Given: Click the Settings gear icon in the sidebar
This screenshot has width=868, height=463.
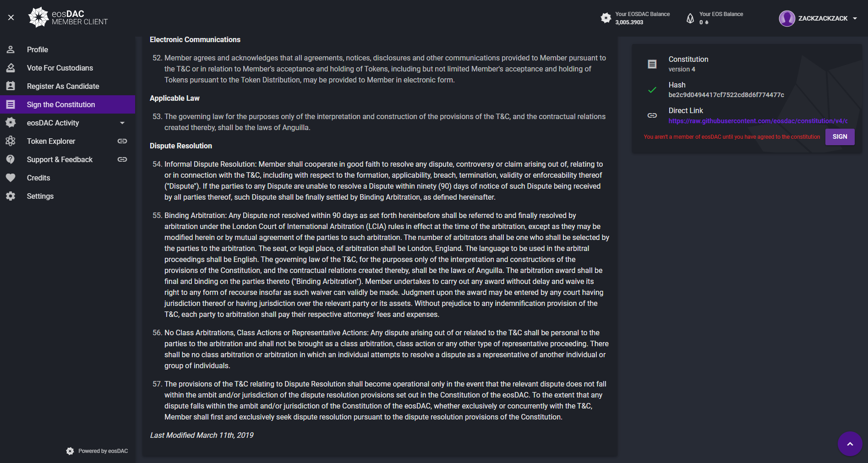Looking at the screenshot, I should tap(11, 196).
